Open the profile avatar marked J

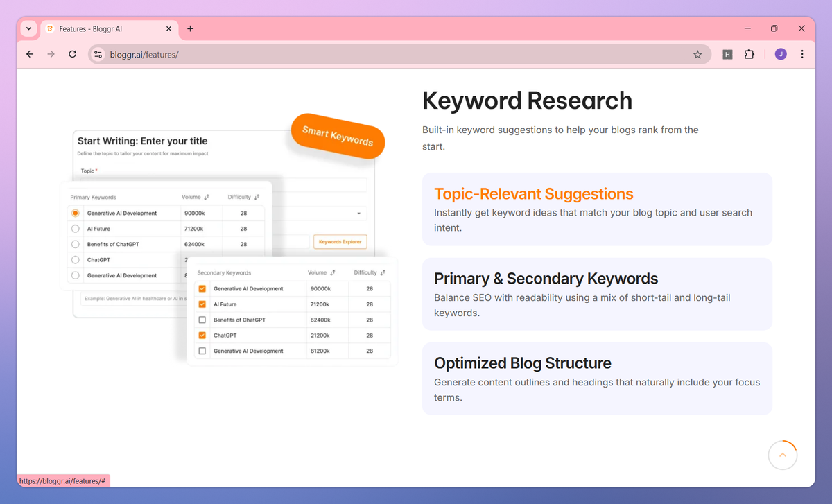(780, 53)
